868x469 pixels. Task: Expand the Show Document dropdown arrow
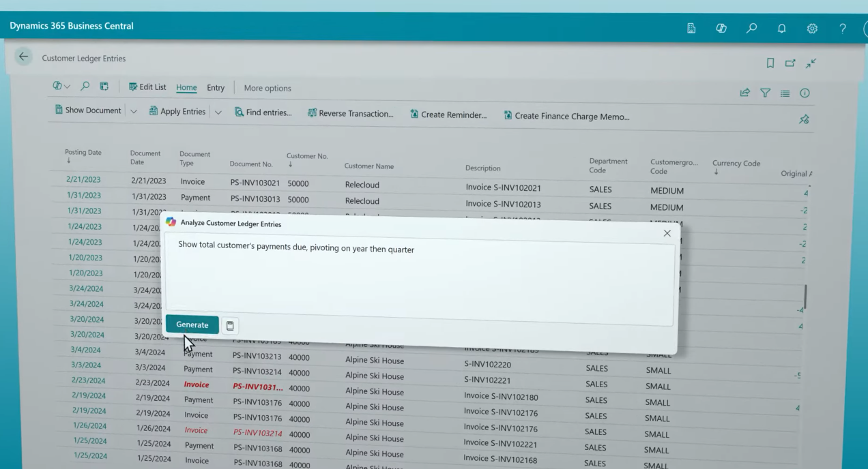point(134,111)
